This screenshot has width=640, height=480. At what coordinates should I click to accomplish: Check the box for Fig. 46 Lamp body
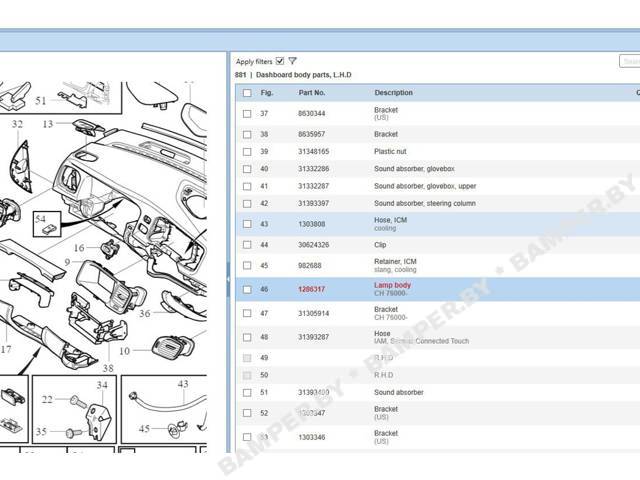point(247,289)
